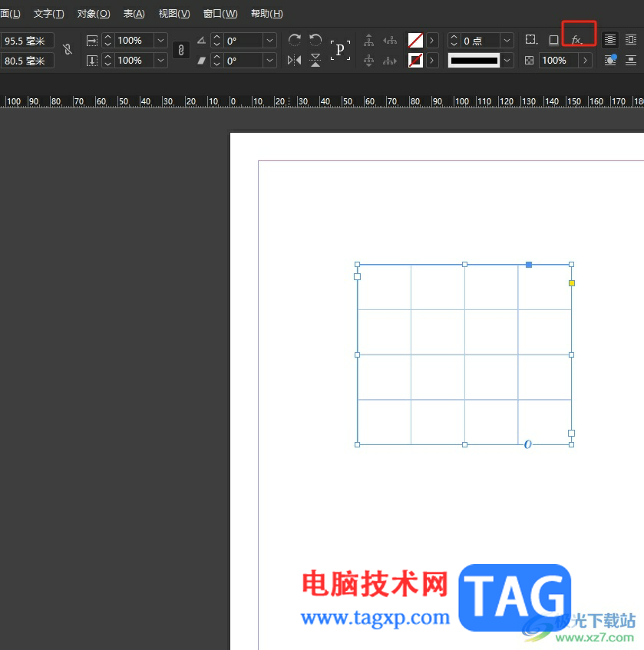Rotate selection 90° counterclockwise
644x650 pixels.
pos(315,40)
